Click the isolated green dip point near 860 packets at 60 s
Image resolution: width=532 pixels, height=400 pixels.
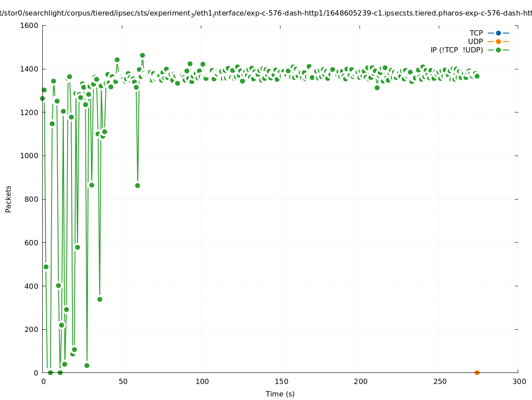pyautogui.click(x=137, y=185)
